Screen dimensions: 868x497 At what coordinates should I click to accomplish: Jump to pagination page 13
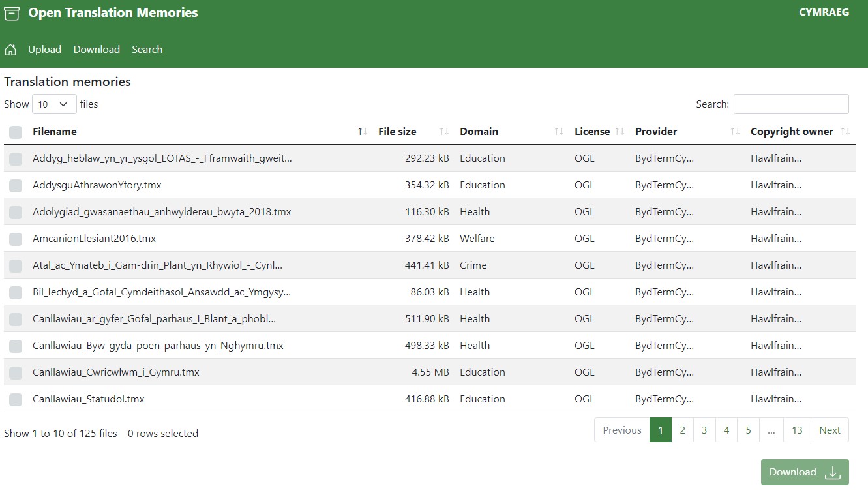click(x=797, y=430)
